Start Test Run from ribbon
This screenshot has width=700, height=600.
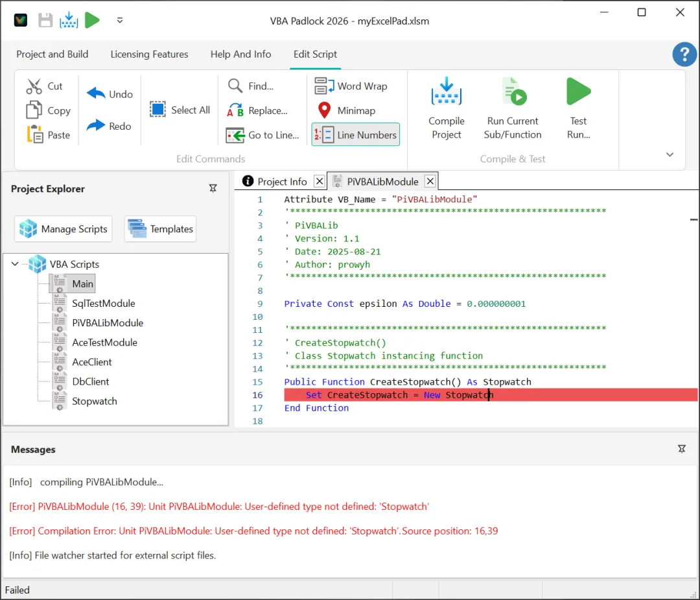click(x=578, y=108)
